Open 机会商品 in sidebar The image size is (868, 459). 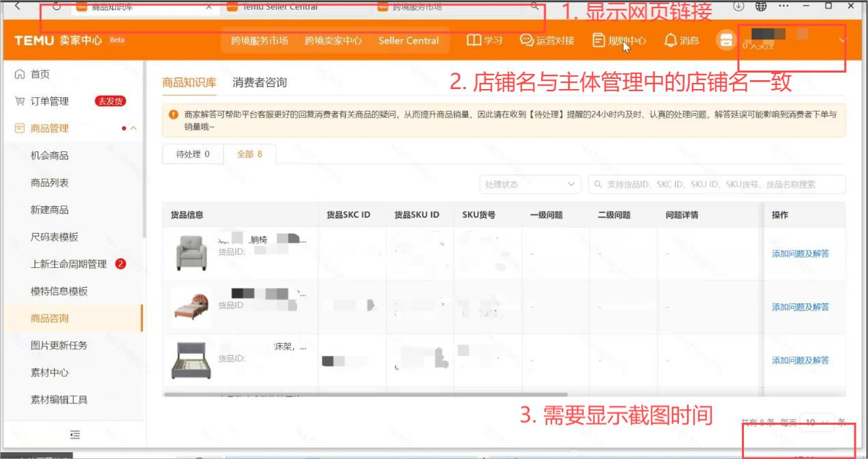pos(49,156)
